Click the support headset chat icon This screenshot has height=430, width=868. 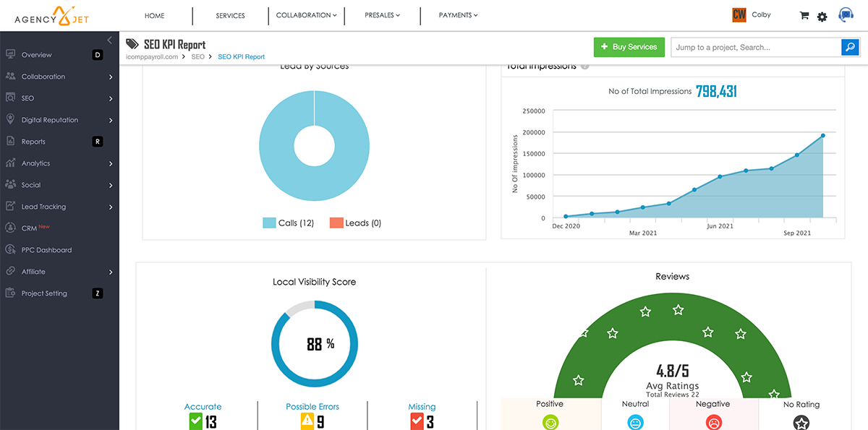pos(845,15)
